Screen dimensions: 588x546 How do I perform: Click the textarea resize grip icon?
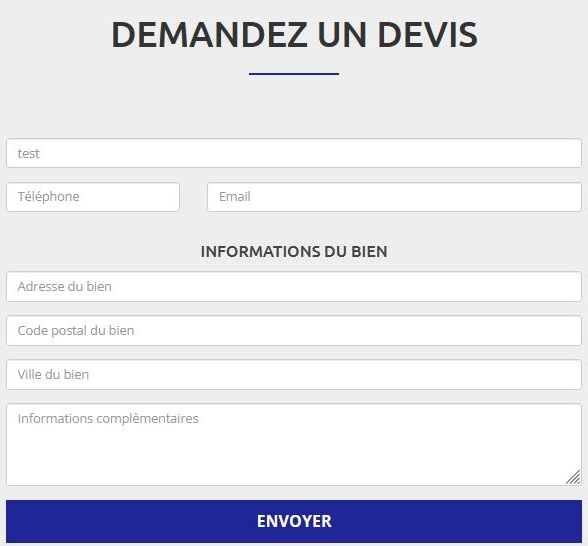(573, 477)
